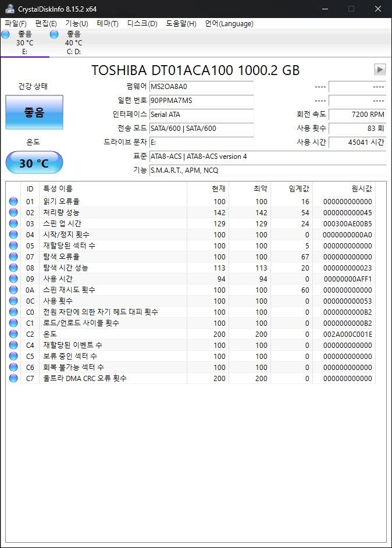Select the E: disk tab at 30 °C
Viewport: 392px width, 548px height.
(x=25, y=42)
